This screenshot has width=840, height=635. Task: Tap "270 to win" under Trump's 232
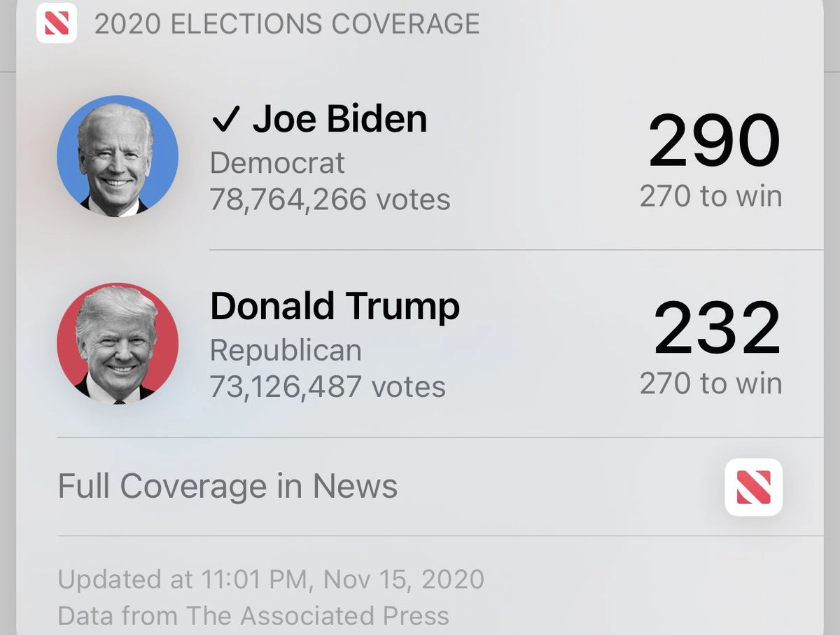point(710,384)
